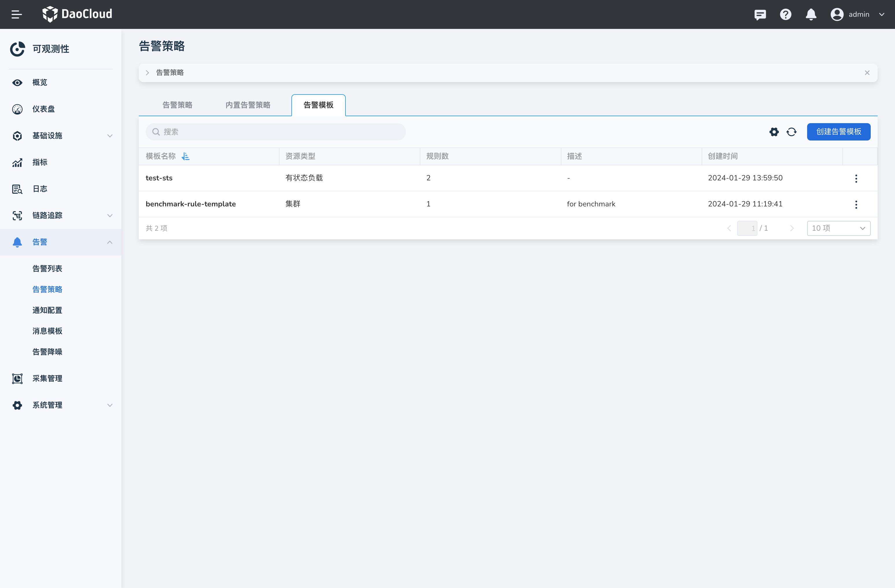Toggle the hamburger sidebar menu
The height and width of the screenshot is (588, 895).
point(16,14)
